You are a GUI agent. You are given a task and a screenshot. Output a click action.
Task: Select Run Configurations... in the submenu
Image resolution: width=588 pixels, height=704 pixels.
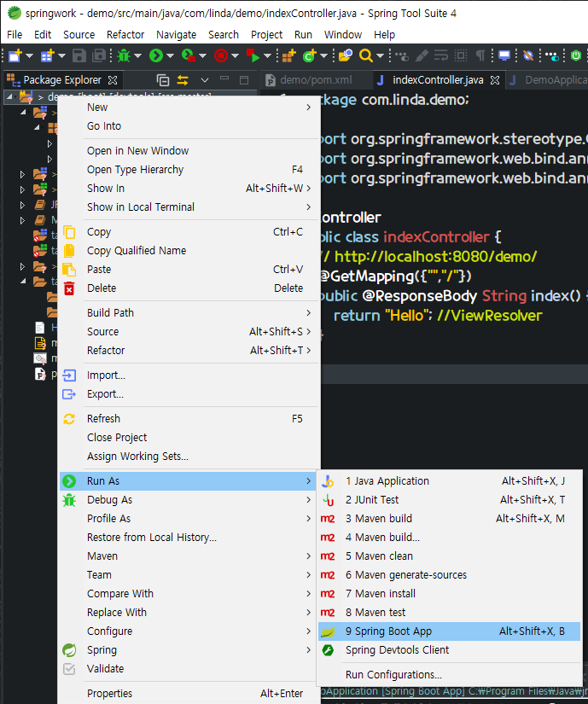tap(449, 675)
